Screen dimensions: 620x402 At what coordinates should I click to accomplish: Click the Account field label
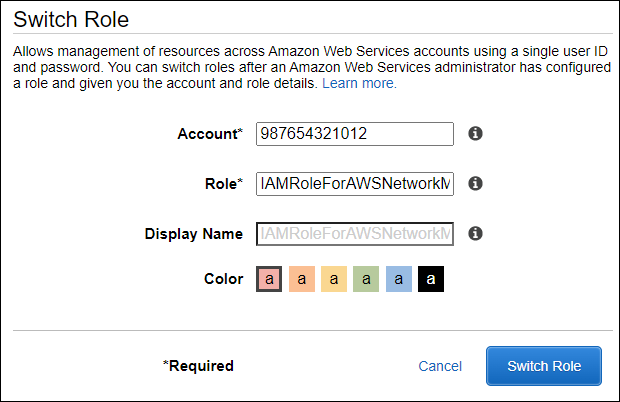pos(210,134)
